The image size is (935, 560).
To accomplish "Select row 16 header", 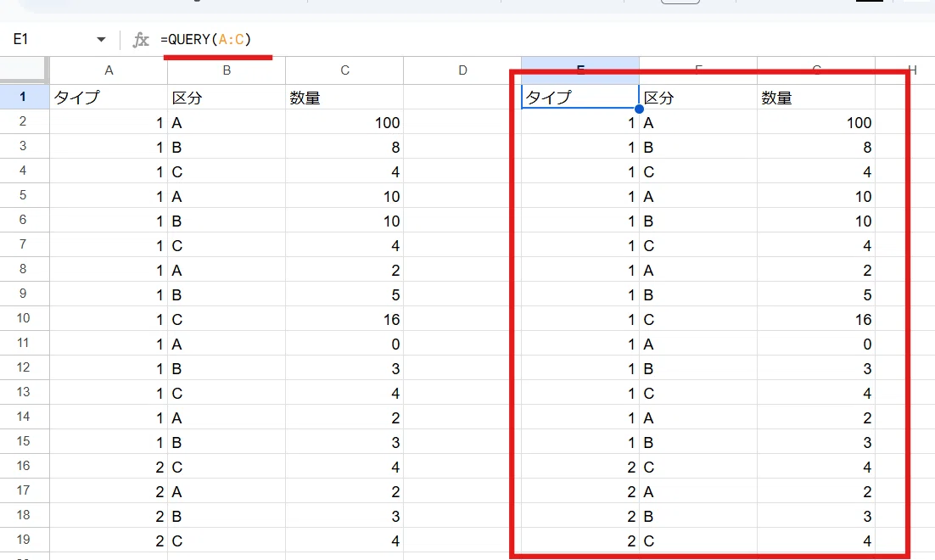I will pos(23,466).
